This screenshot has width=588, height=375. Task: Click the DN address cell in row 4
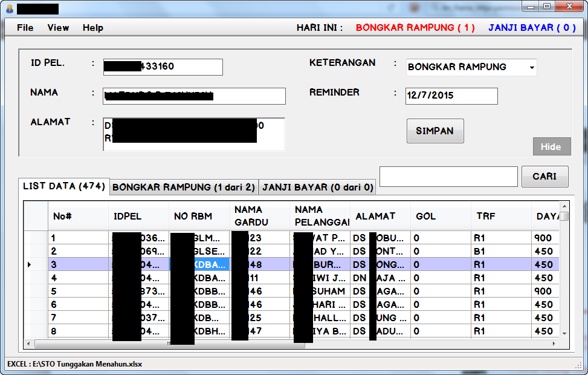(380, 278)
